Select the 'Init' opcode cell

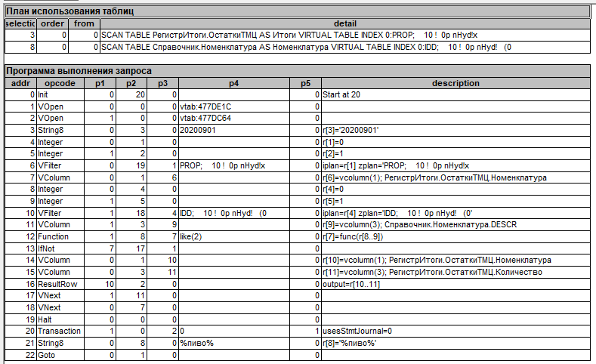click(60, 94)
